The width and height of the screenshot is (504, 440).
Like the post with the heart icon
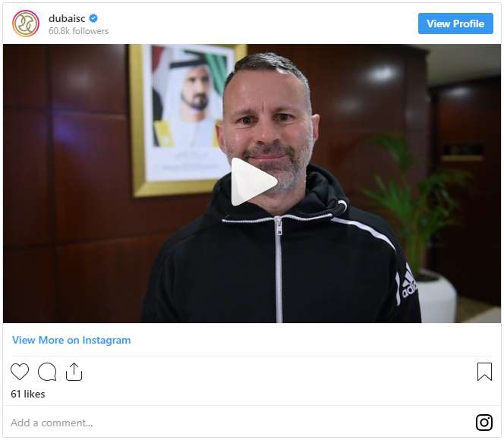[20, 372]
